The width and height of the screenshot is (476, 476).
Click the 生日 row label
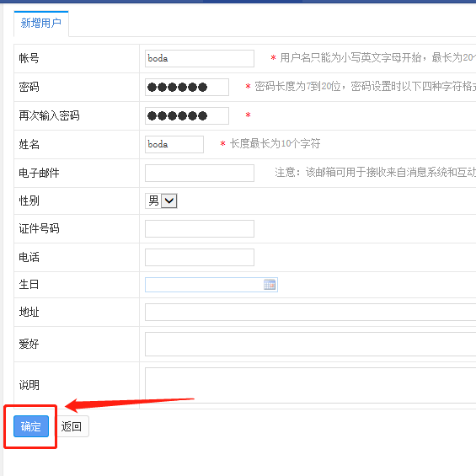click(x=29, y=285)
